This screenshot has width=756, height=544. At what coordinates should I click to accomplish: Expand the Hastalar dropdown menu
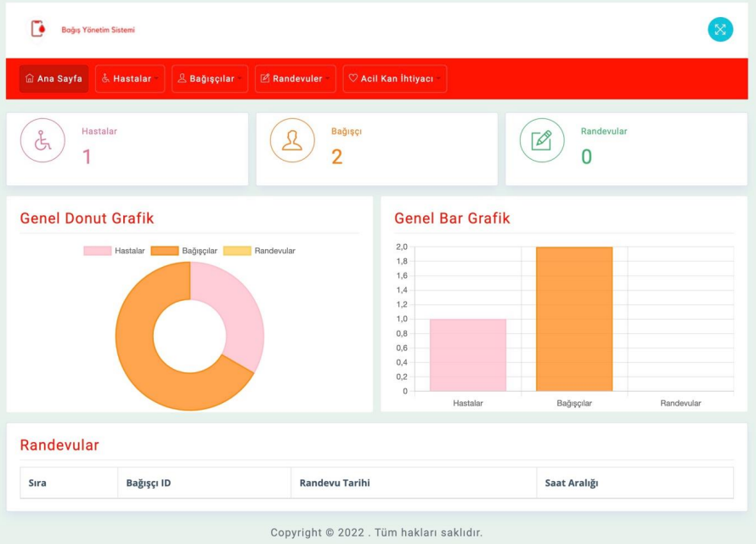[x=130, y=78]
